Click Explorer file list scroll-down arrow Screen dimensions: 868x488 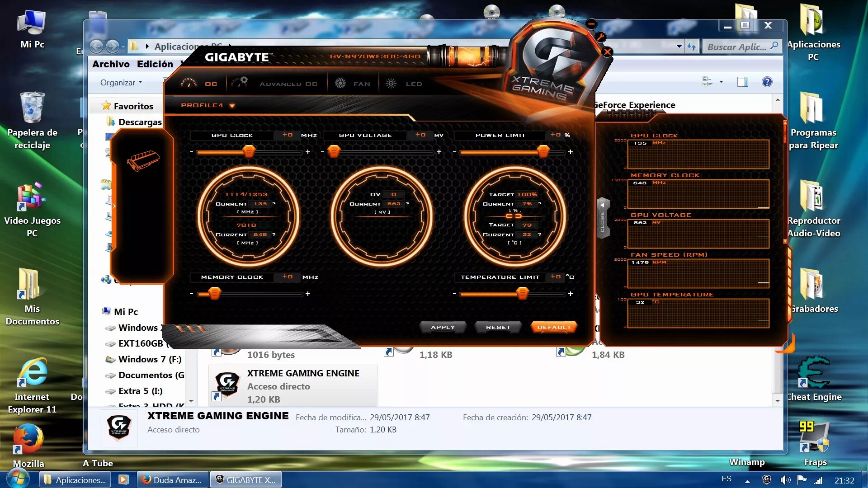coord(778,400)
